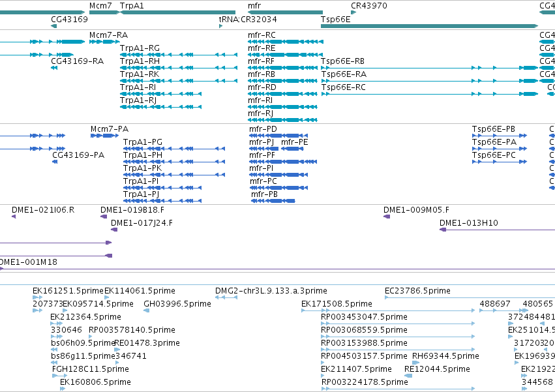The height and width of the screenshot is (392, 555).
Task: Select the RE12044.5prime EST marker
Action: [408, 376]
